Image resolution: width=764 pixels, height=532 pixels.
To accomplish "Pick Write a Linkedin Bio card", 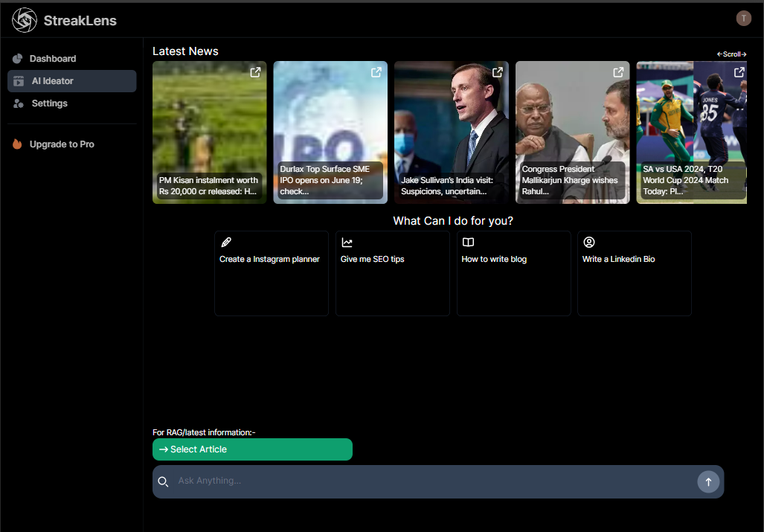I will [634, 273].
